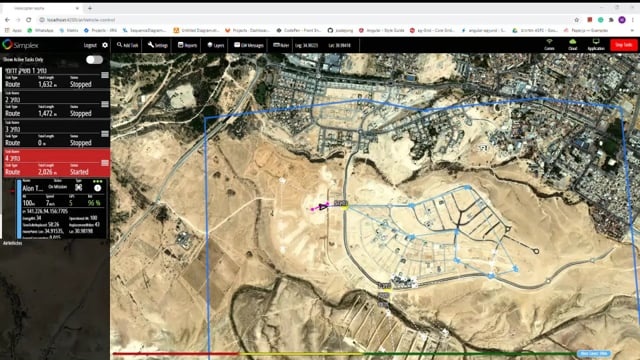Open the menu on the red started task
The height and width of the screenshot is (360, 640).
pyautogui.click(x=105, y=163)
